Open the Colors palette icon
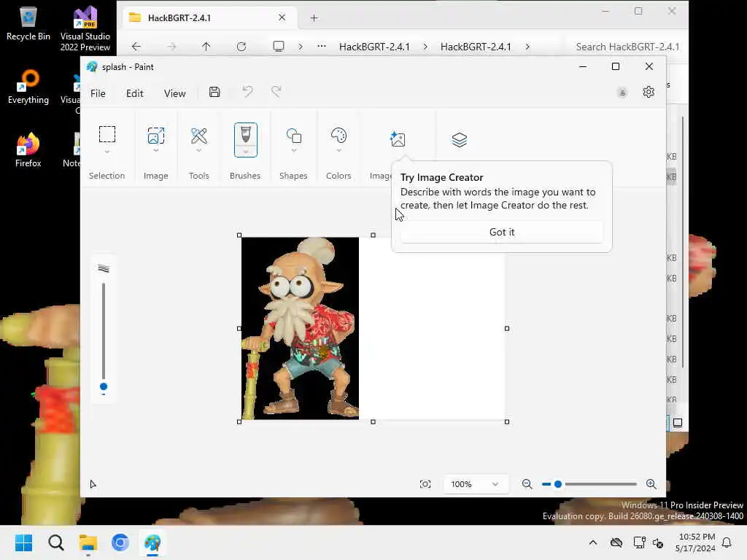747x560 pixels. click(x=338, y=136)
